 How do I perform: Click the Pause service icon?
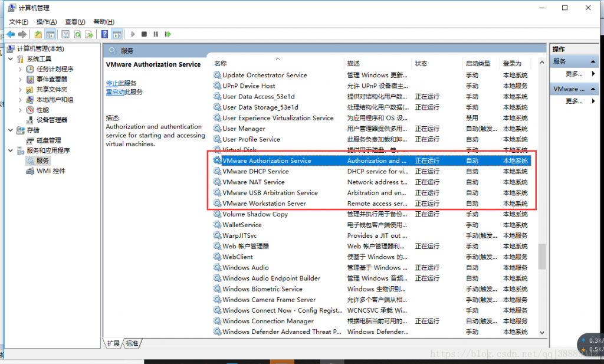pyautogui.click(x=156, y=34)
